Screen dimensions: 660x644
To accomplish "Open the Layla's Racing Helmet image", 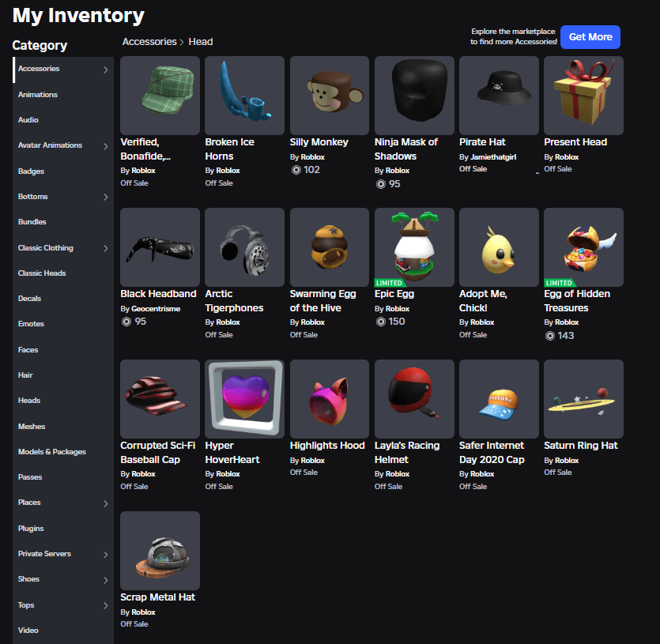I will (414, 399).
